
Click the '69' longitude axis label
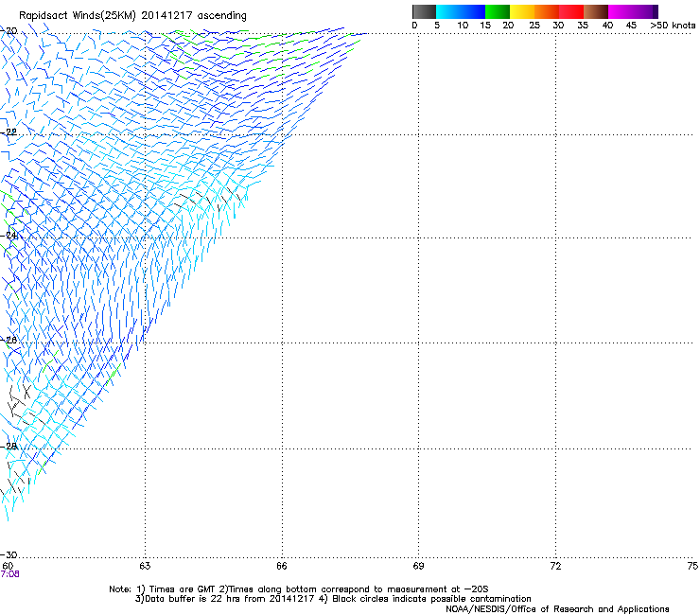click(x=418, y=566)
